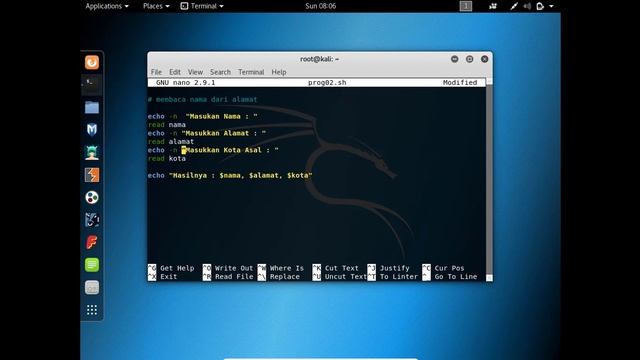Click the Cut Text shortcut label in nano
The width and height of the screenshot is (640, 360).
(342, 268)
